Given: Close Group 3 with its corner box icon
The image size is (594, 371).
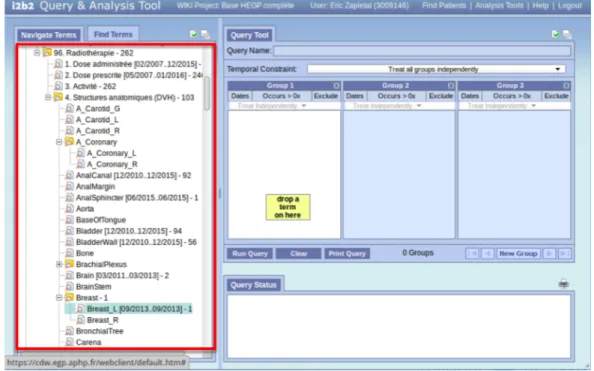Looking at the screenshot, I should [x=566, y=86].
